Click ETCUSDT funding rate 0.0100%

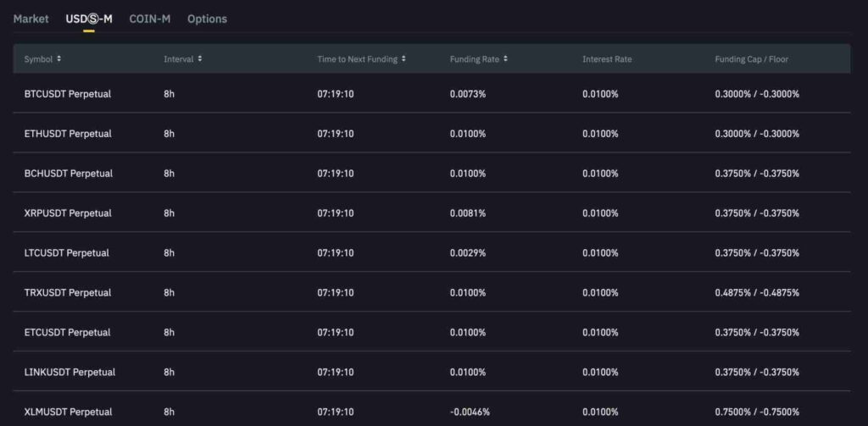coord(468,333)
